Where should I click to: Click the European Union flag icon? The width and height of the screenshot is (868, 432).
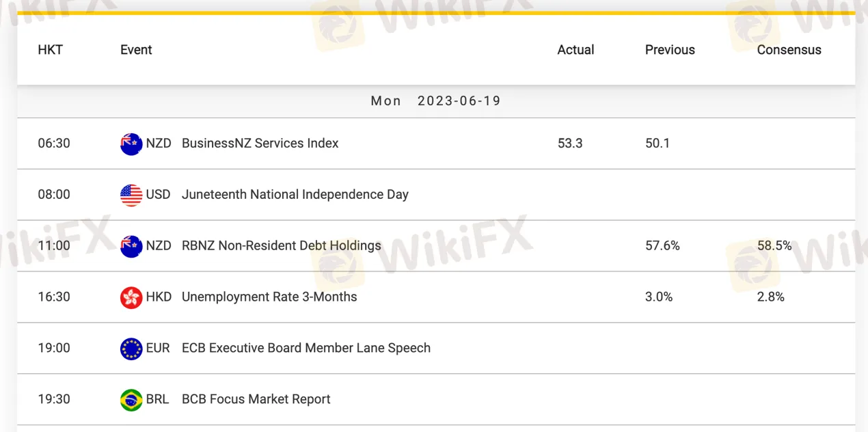click(131, 349)
